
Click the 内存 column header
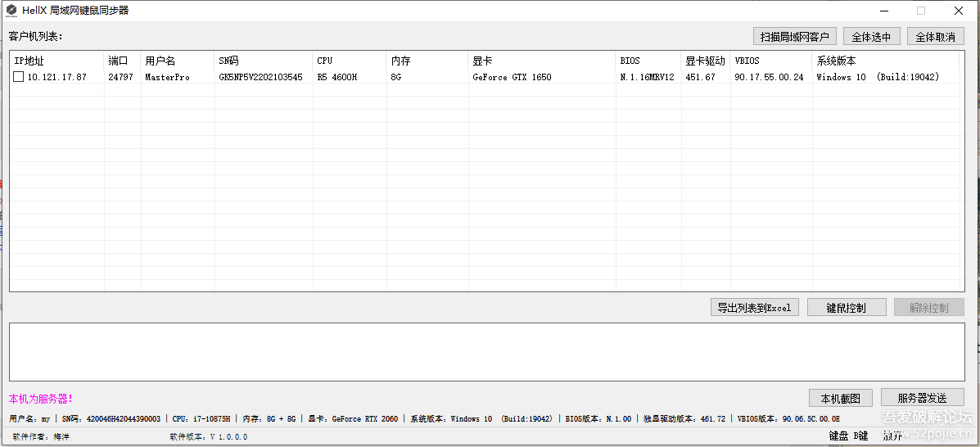tap(427, 61)
